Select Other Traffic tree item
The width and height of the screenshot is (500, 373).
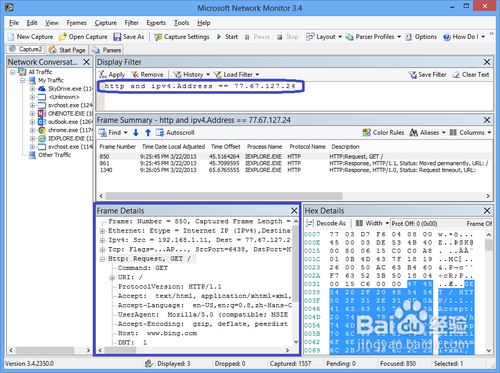(54, 155)
